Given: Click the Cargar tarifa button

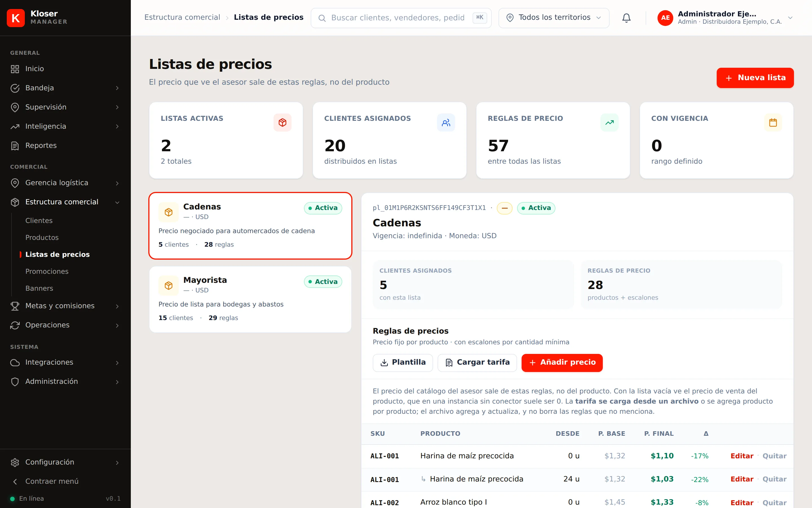Looking at the screenshot, I should click(477, 363).
